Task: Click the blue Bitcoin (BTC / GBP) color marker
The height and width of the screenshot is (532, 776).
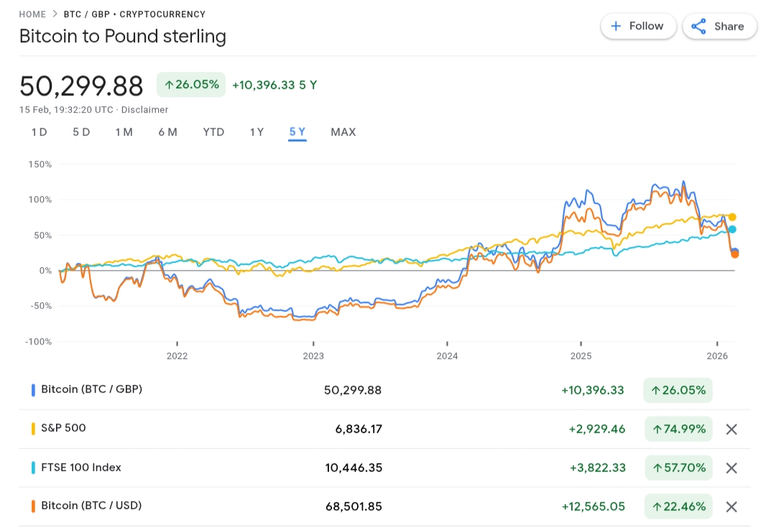Action: pos(33,390)
